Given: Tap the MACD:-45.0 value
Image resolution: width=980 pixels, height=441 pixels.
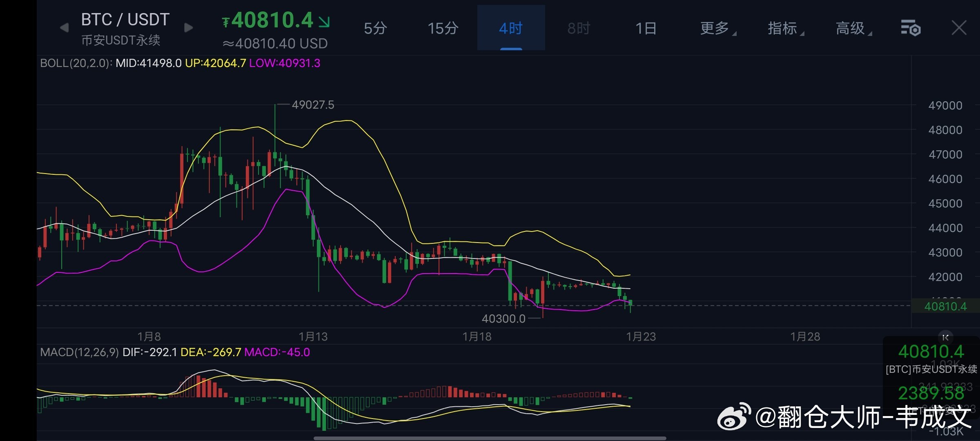Looking at the screenshot, I should click(x=277, y=352).
